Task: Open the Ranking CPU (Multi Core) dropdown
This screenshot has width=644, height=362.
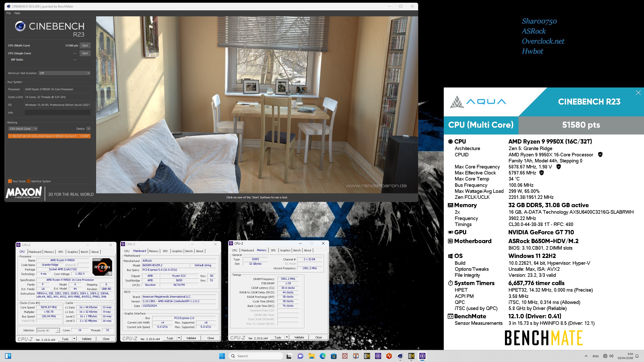Action: tap(23, 129)
